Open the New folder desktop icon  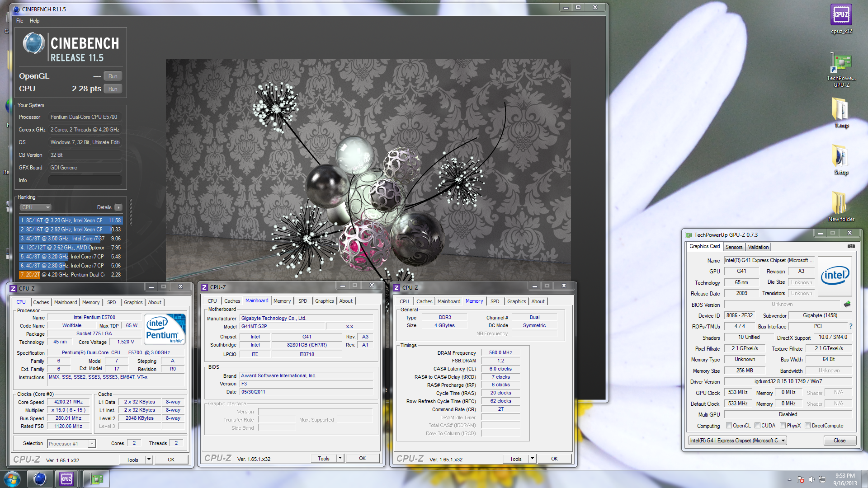(x=841, y=206)
